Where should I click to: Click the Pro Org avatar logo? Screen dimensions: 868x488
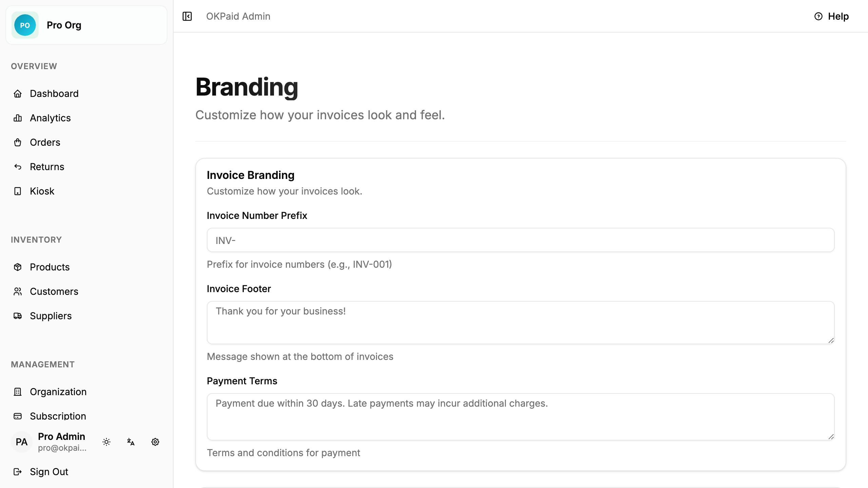click(25, 25)
